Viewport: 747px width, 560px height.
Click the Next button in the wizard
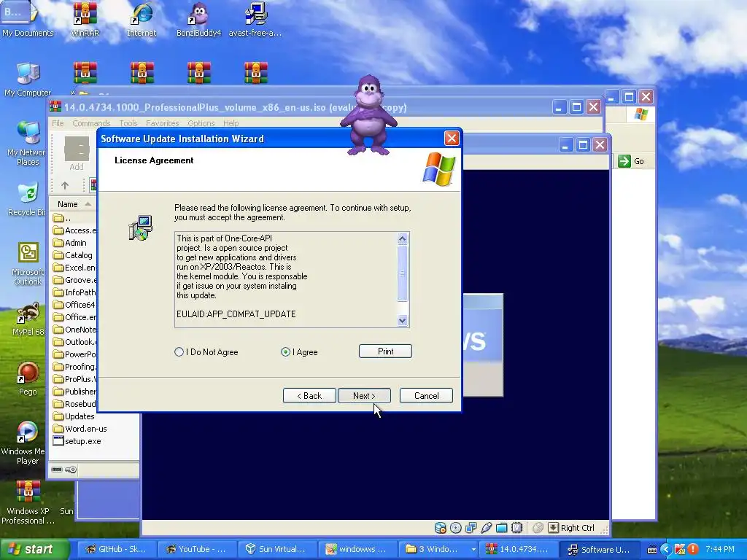pyautogui.click(x=364, y=396)
